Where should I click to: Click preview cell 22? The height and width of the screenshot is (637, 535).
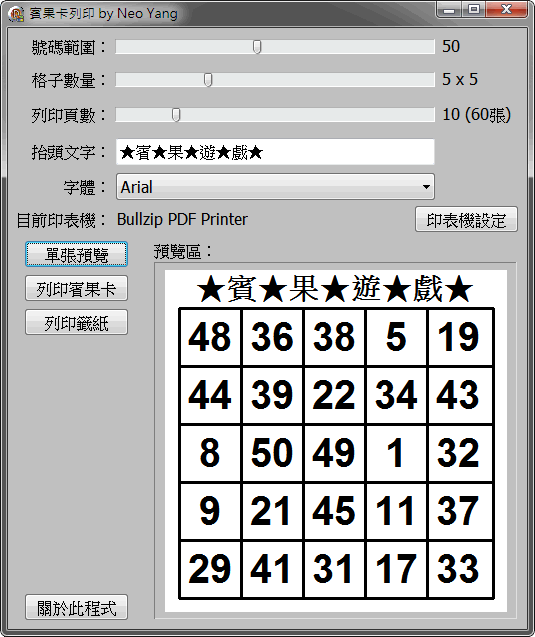coord(334,395)
